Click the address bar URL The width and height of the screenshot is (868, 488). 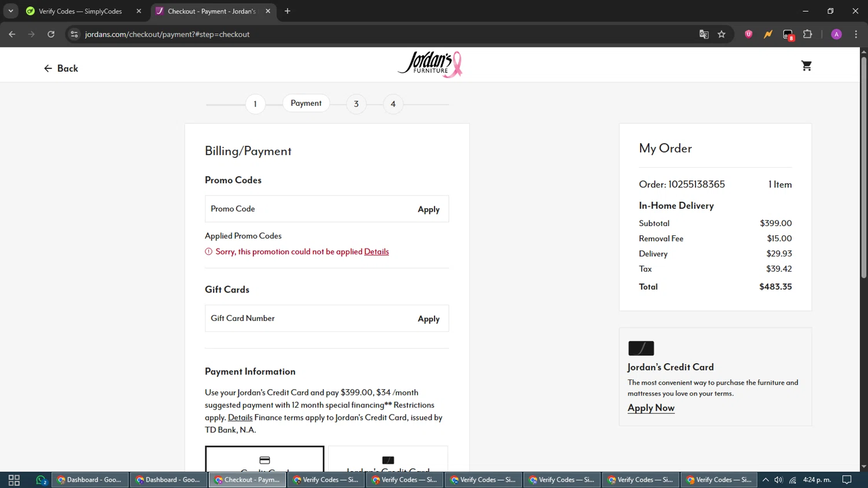pyautogui.click(x=167, y=34)
